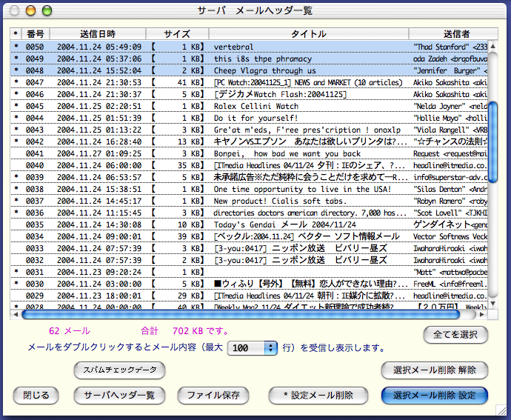Select mail 0042 キヤノンVSエプソン
Viewport: 511px width, 420px height.
[x=249, y=141]
